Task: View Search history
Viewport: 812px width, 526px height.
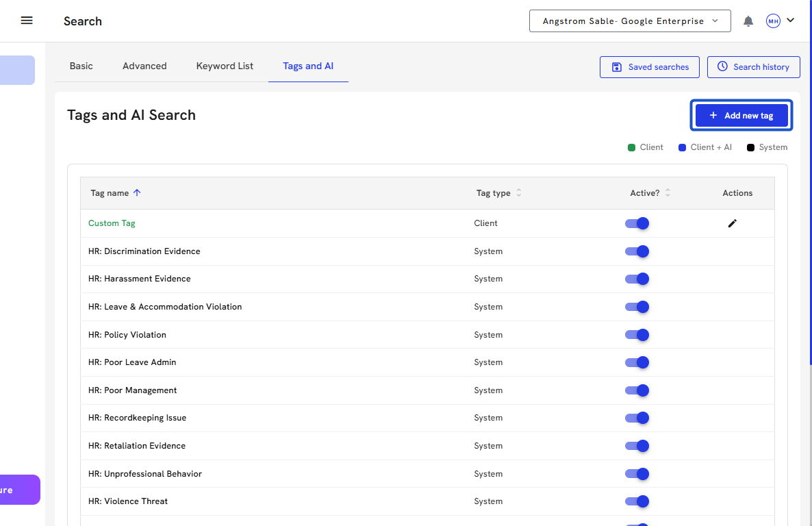Action: (753, 67)
